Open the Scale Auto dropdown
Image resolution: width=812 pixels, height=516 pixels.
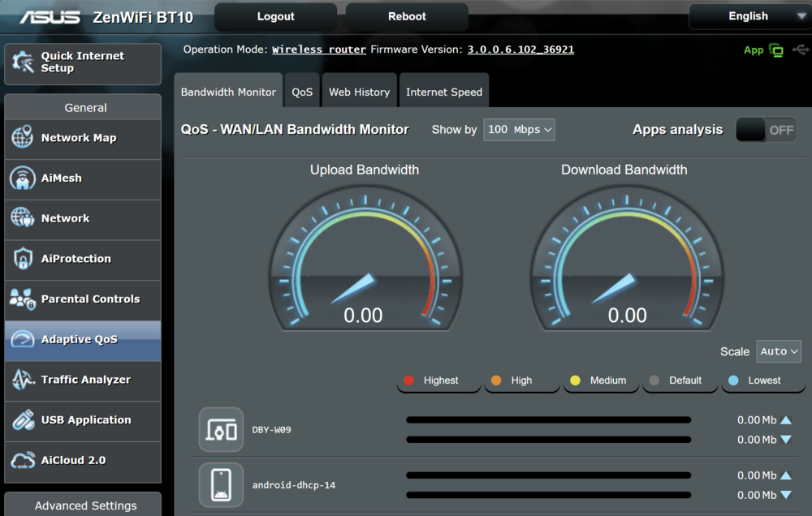point(779,351)
